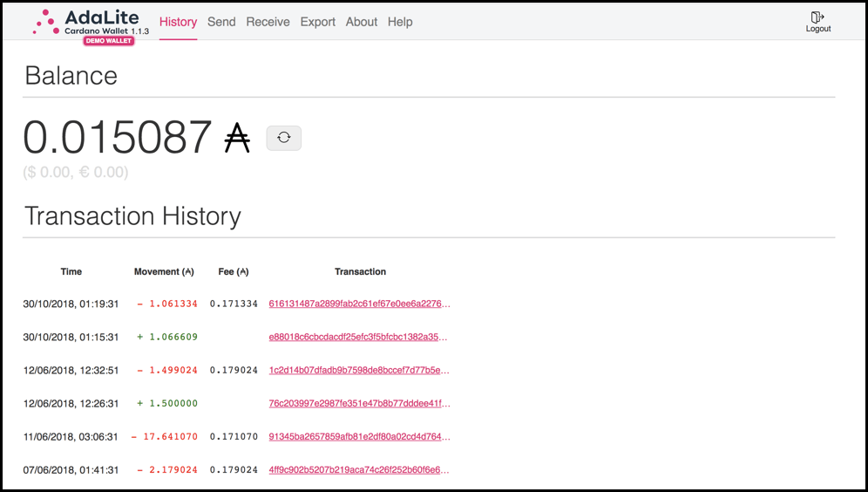Open the Export tab
868x492 pixels.
(317, 22)
